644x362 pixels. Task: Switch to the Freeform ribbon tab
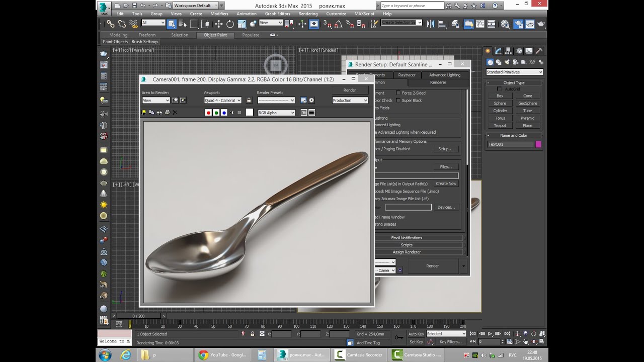click(x=147, y=35)
